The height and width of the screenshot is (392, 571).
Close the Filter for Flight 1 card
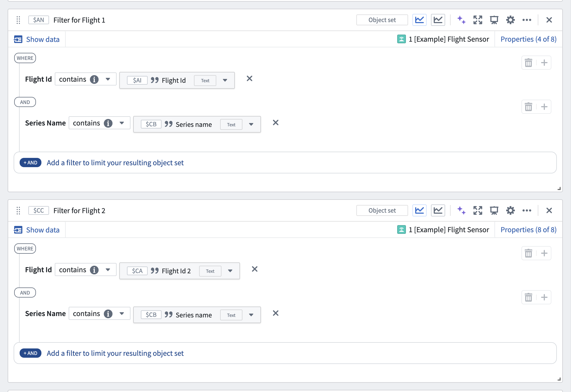[549, 20]
